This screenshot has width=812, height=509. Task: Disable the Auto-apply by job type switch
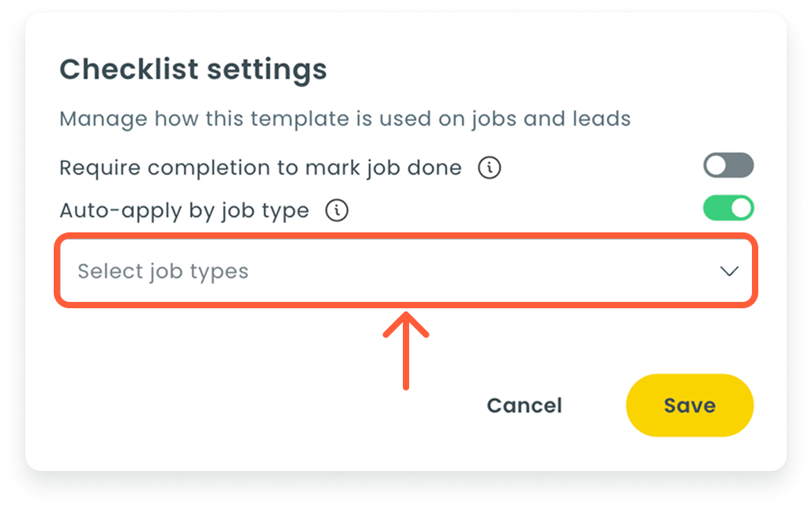727,209
